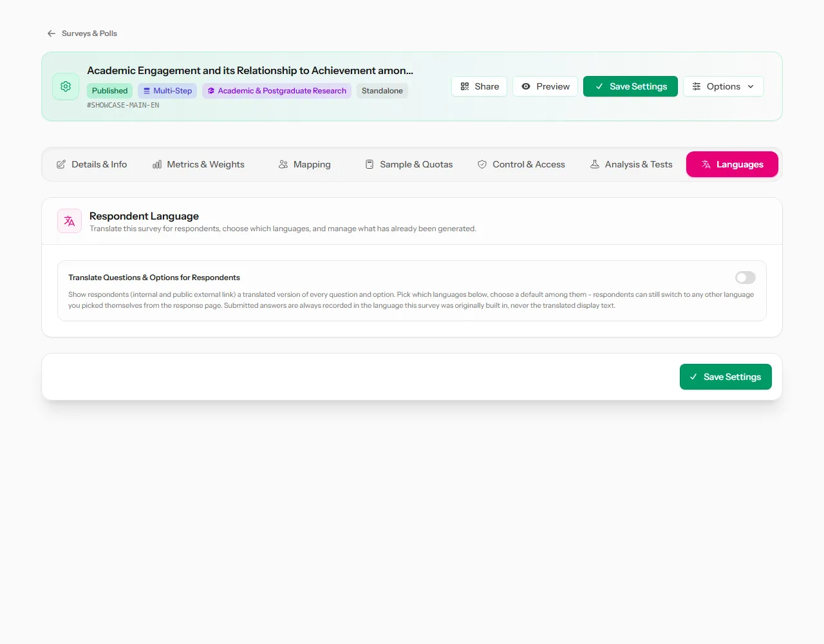
Task: Switch to the Details & Info tab
Action: [x=91, y=164]
